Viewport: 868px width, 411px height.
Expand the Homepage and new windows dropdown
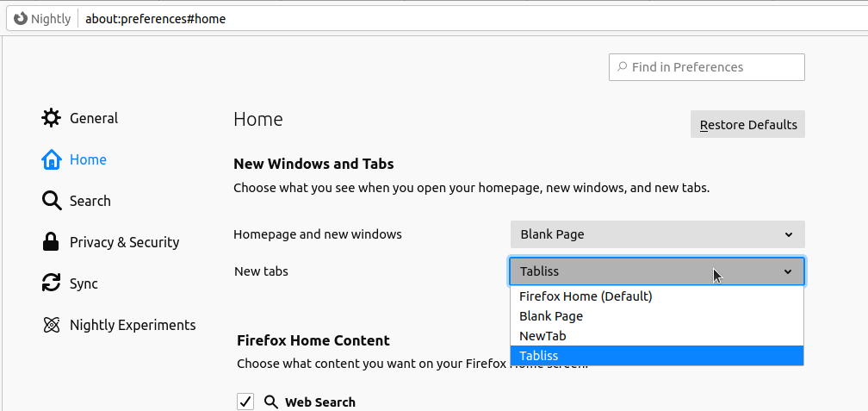657,234
